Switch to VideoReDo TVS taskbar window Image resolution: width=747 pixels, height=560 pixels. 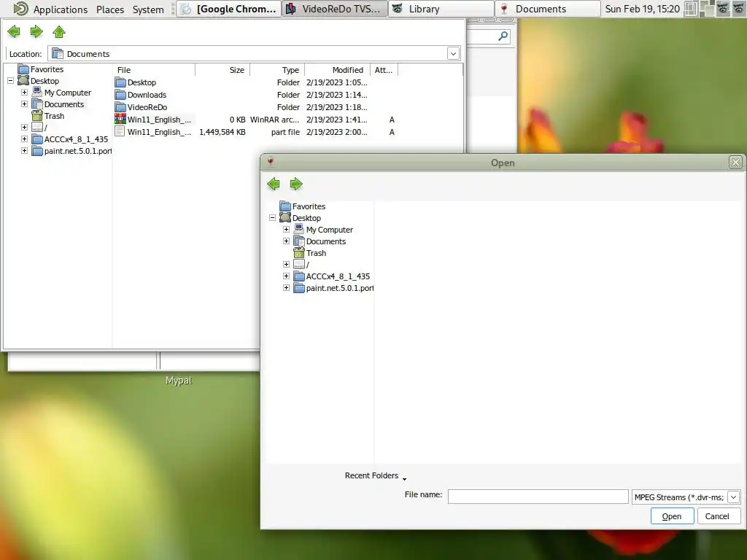coord(335,9)
